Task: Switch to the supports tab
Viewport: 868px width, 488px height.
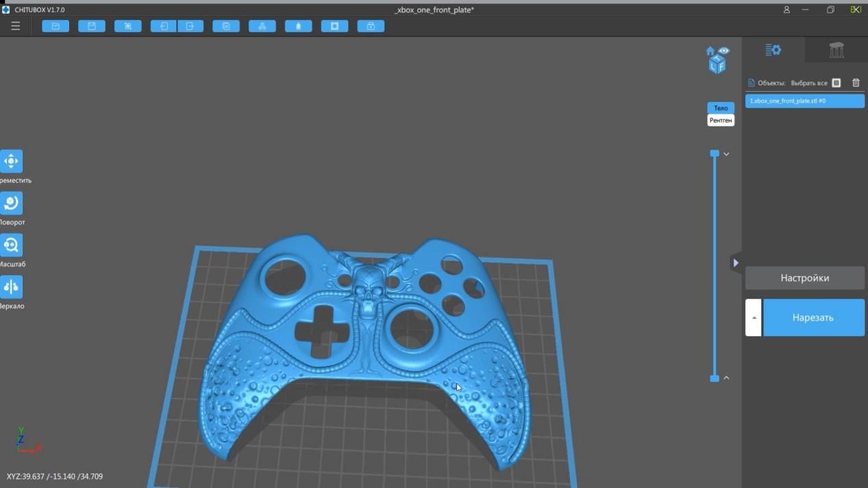Action: click(836, 50)
